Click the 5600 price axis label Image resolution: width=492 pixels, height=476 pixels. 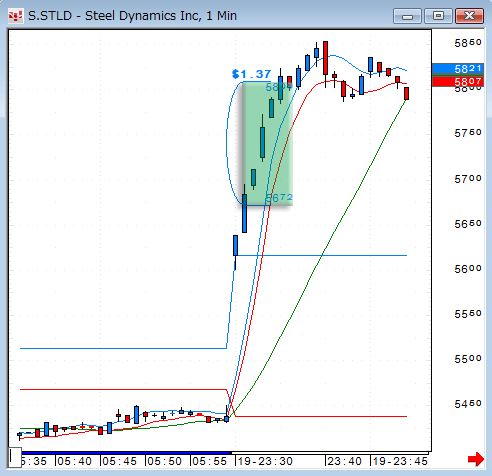(468, 269)
